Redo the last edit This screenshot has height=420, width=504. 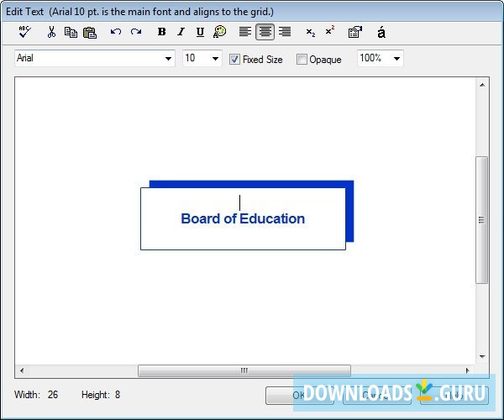136,31
